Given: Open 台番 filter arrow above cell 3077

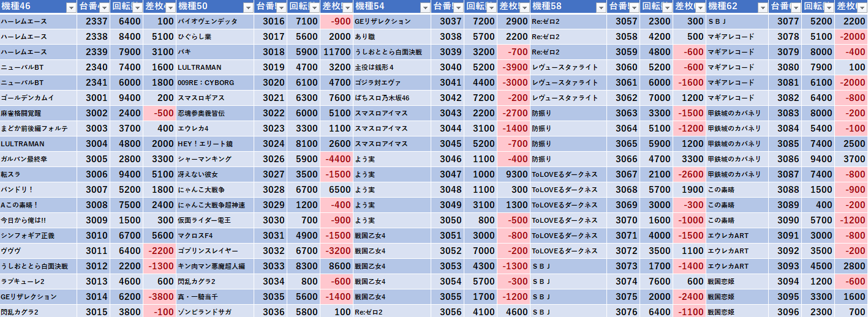Looking at the screenshot, I should 795,7.
